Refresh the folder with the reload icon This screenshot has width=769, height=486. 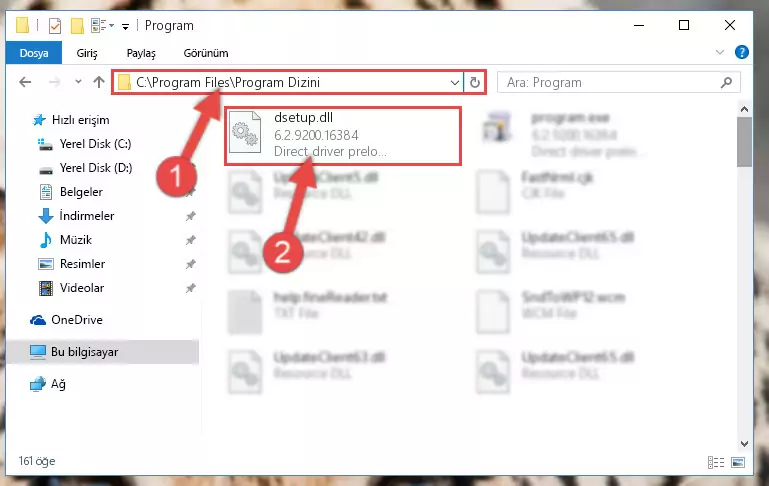474,82
